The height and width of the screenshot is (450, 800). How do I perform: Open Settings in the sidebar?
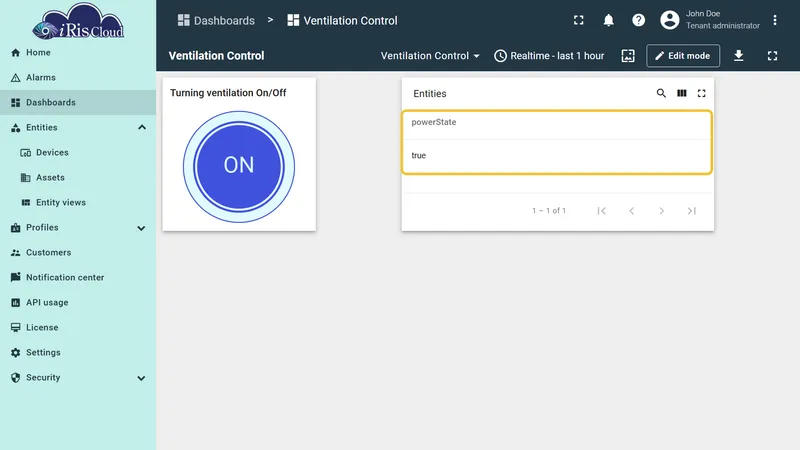click(x=78, y=353)
